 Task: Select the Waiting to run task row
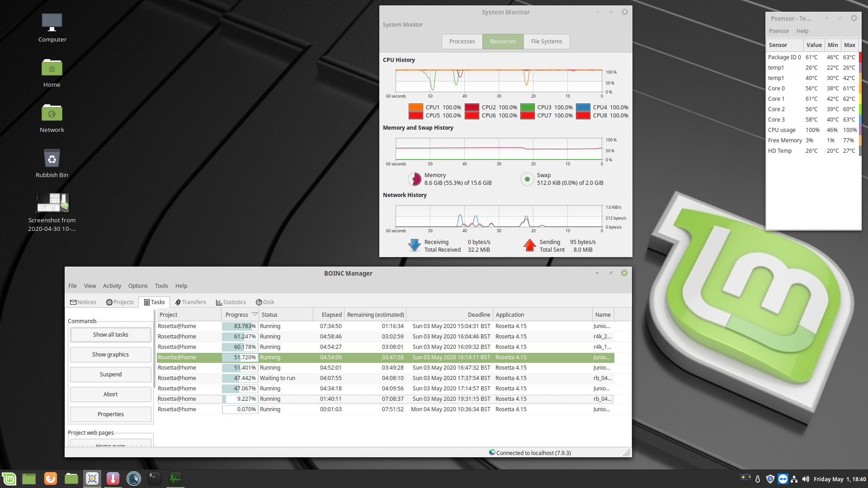coord(386,378)
